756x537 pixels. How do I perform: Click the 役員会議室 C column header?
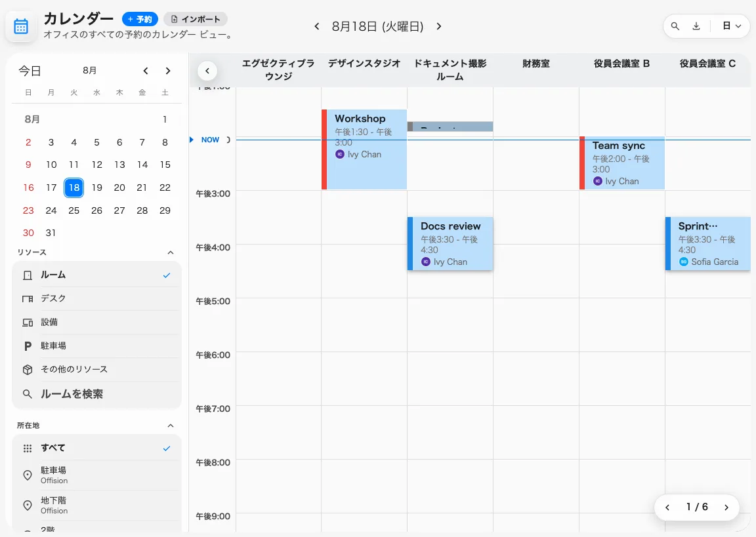click(708, 64)
